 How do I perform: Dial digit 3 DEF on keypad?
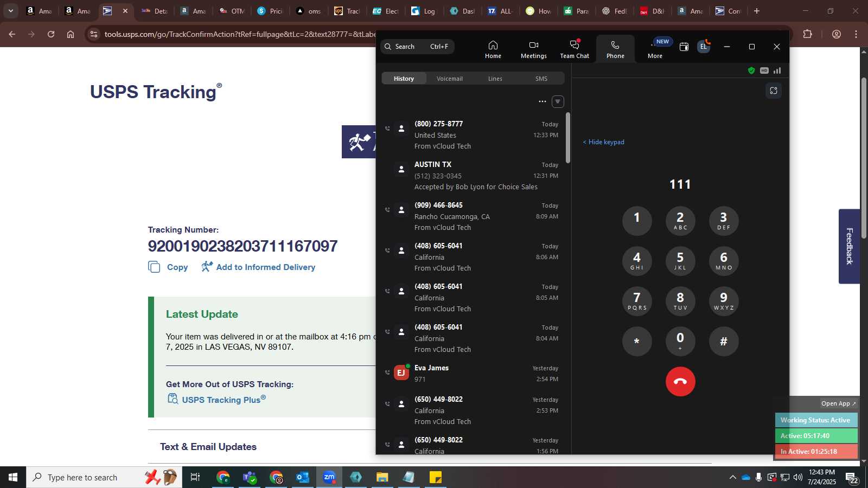pos(724,221)
